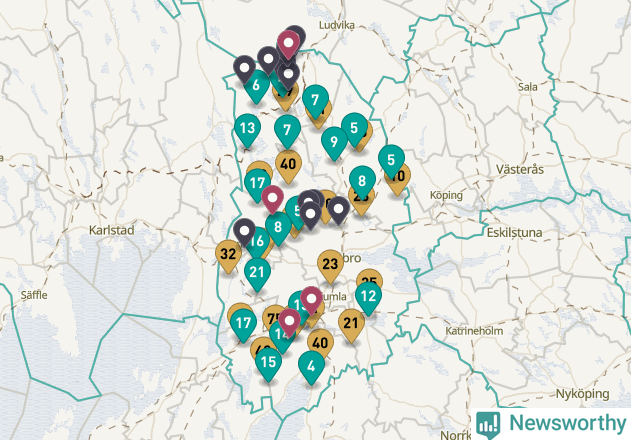Select the dark pin beside marker 16
This screenshot has height=440, width=631.
tap(244, 232)
